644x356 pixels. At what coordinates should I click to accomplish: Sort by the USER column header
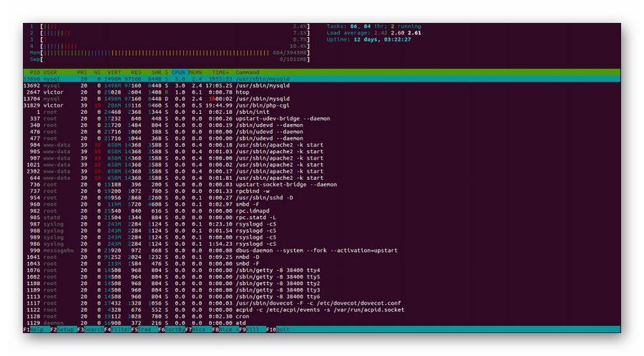tap(50, 72)
